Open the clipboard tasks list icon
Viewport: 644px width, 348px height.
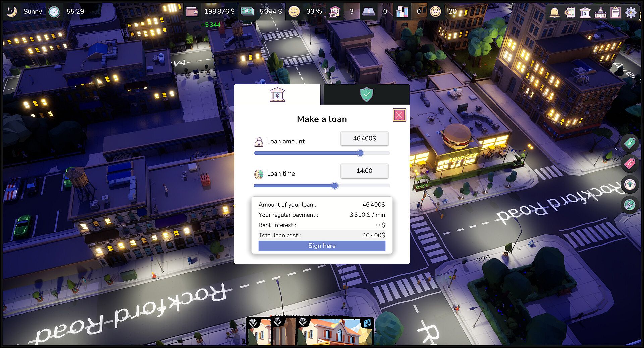[x=615, y=12]
